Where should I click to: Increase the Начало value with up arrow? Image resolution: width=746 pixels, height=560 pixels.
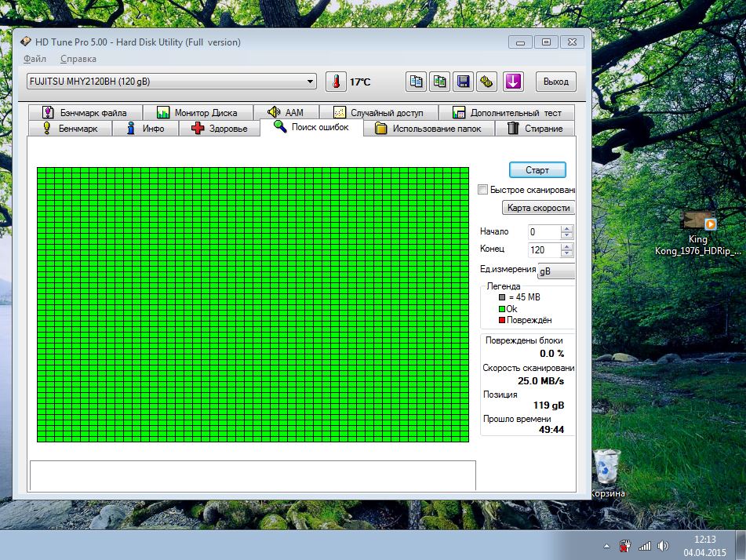click(x=566, y=228)
